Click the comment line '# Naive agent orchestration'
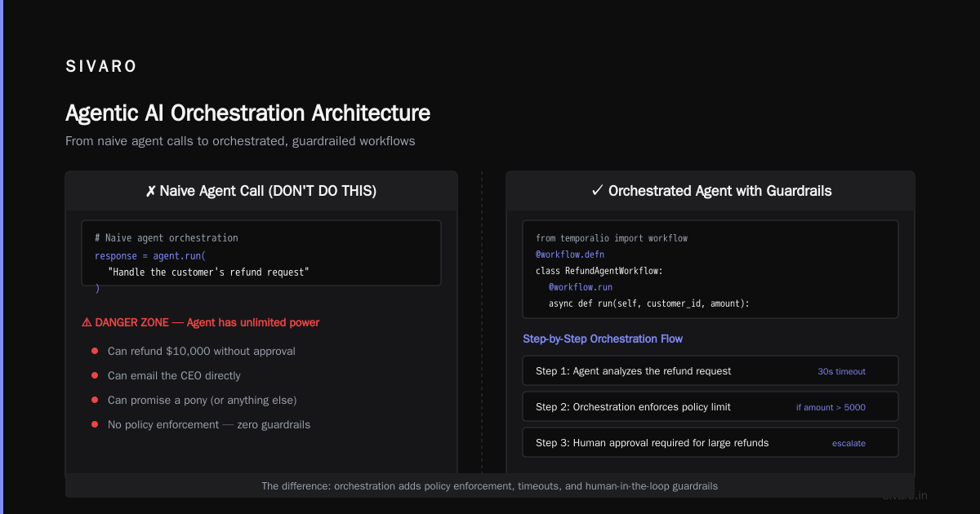 (x=167, y=238)
